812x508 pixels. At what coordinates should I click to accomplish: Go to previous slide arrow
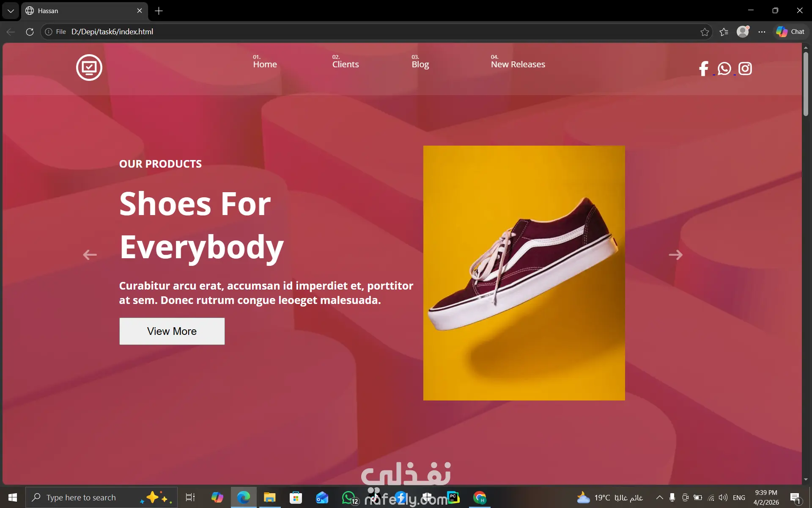90,255
